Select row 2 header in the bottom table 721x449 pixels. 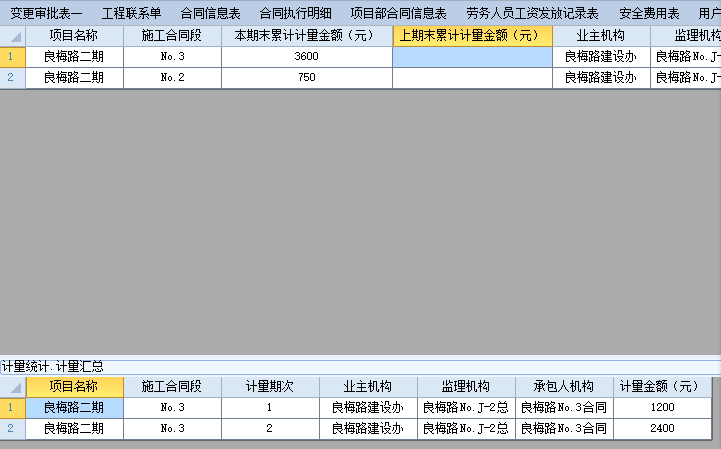tap(12, 428)
